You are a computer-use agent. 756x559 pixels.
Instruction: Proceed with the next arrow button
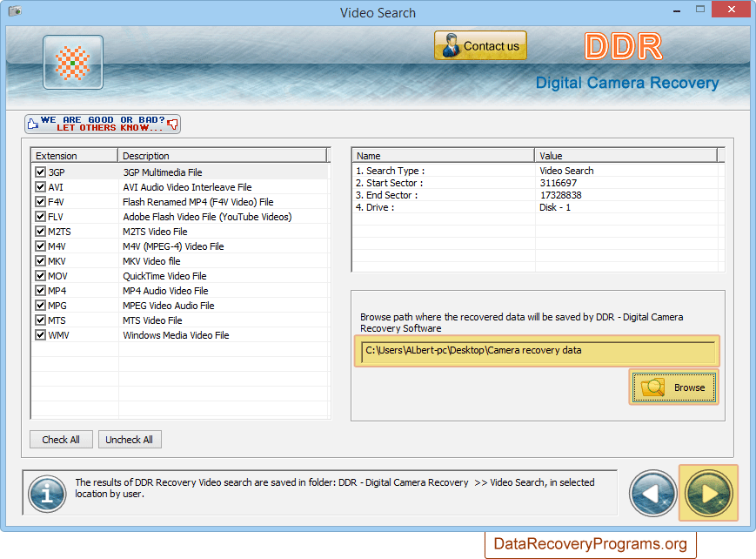(709, 493)
